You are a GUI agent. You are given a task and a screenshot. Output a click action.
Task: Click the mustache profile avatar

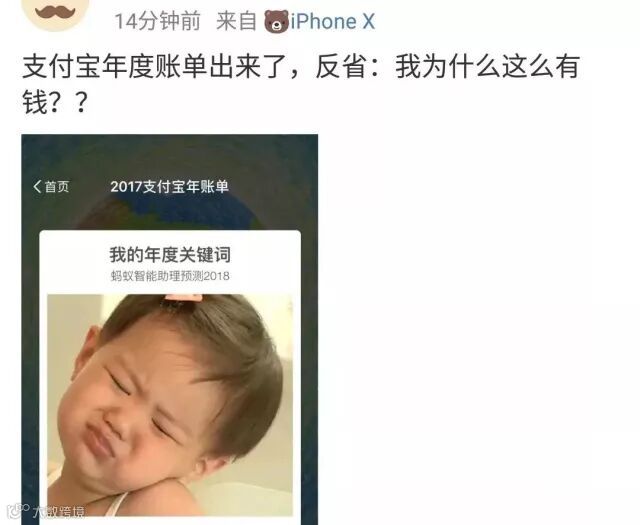coord(56,12)
